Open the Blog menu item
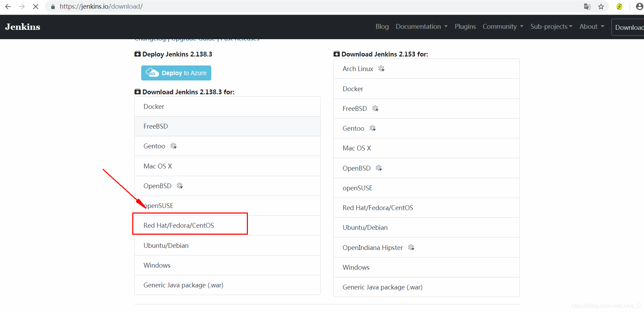Screen dimensions: 644x312 (x=382, y=26)
